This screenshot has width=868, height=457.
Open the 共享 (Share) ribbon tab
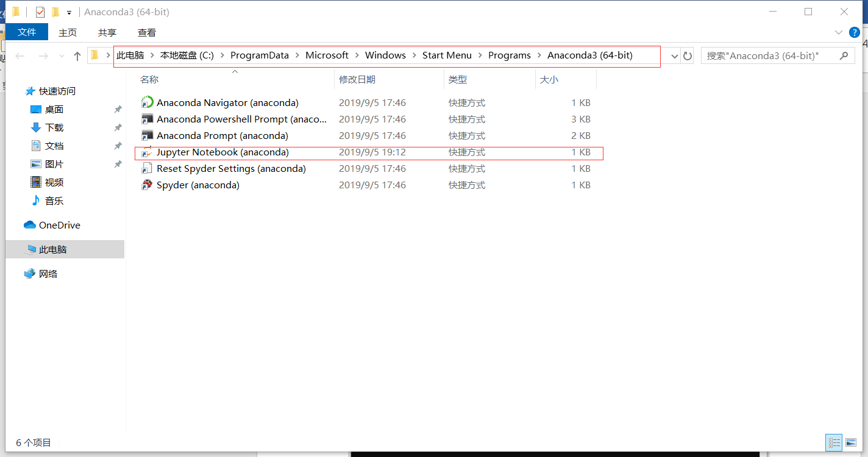[107, 32]
